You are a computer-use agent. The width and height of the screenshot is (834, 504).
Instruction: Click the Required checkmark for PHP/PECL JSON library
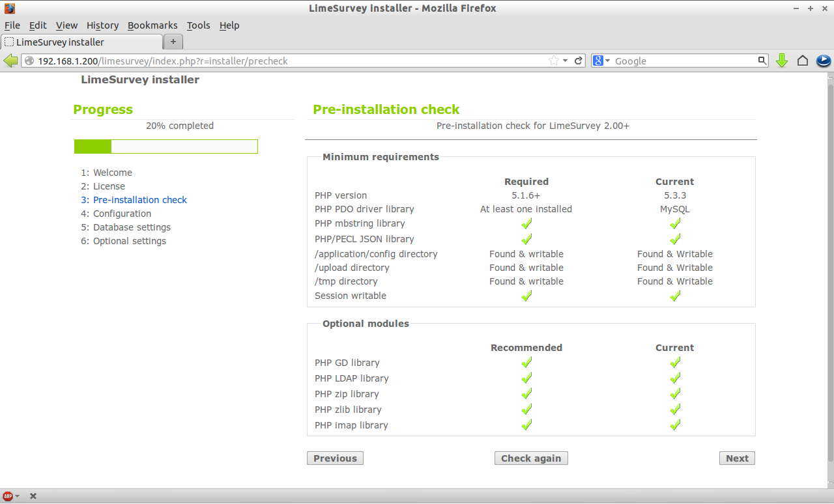526,239
